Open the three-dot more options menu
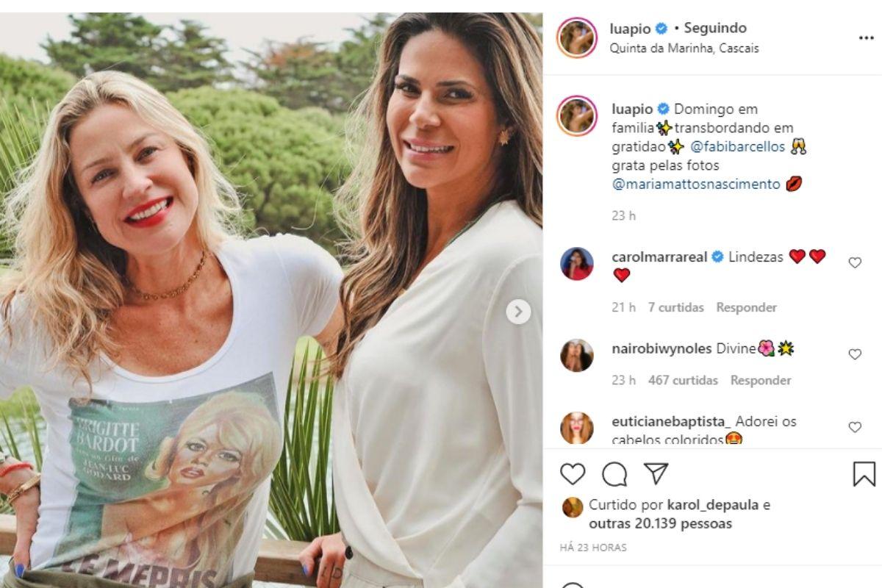This screenshot has height=588, width=882. coord(866,38)
